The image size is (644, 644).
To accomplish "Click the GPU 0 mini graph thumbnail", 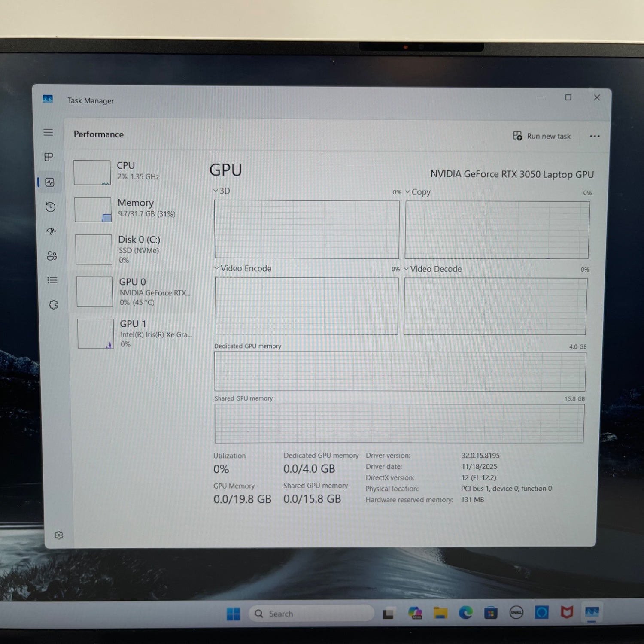I will click(x=94, y=292).
